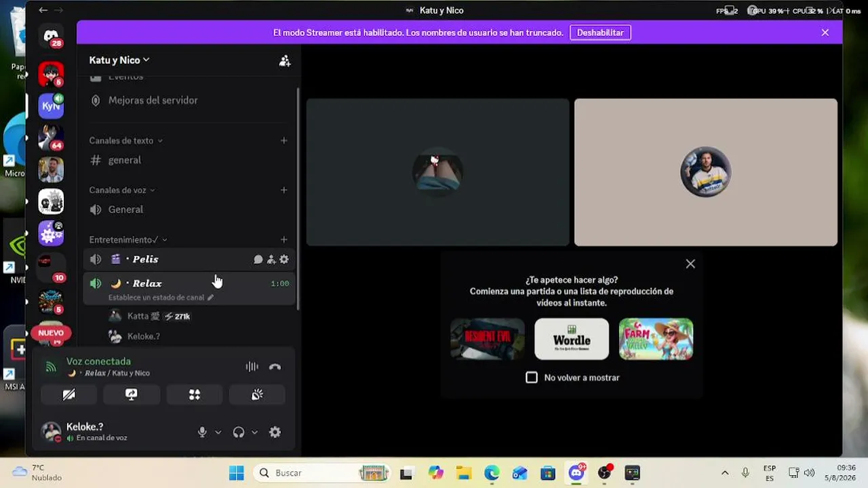Start the Wordle activity
The image size is (868, 488).
pyautogui.click(x=572, y=339)
